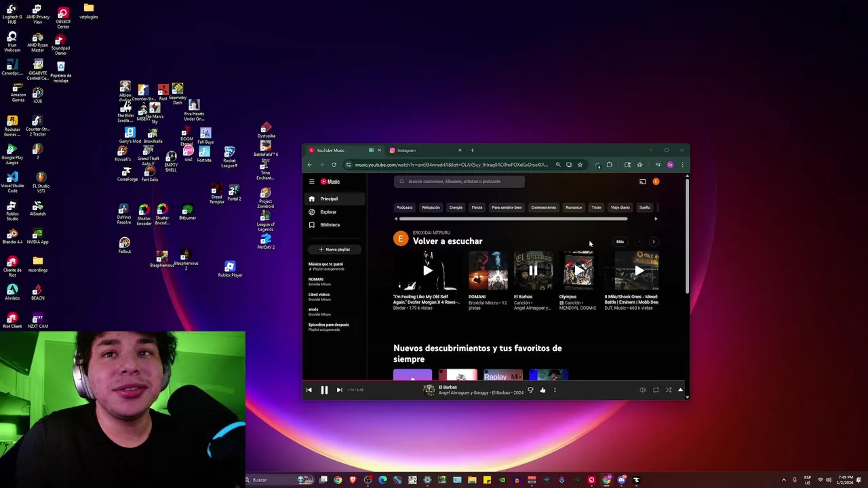Toggle the YouTube Music hamburger guide menu

312,182
